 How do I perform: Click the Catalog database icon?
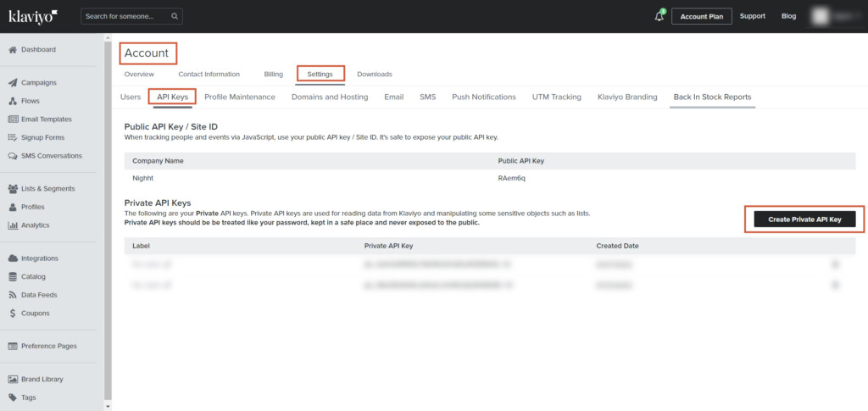pyautogui.click(x=13, y=276)
